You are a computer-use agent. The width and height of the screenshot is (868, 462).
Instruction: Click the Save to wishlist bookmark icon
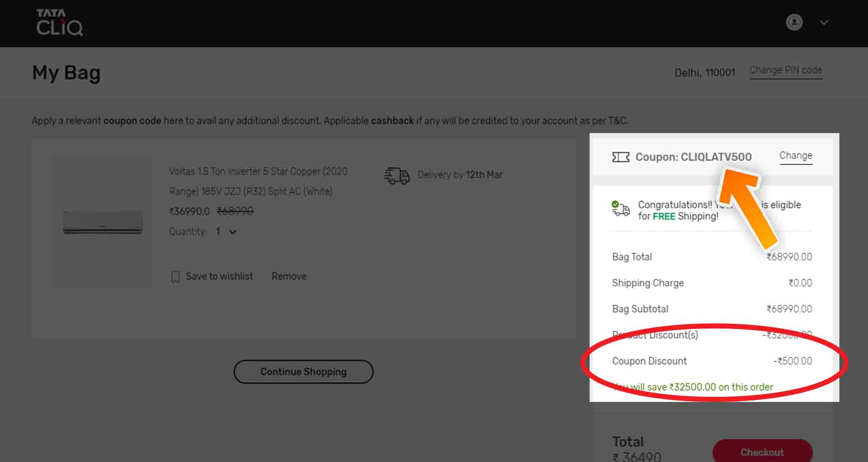(175, 277)
